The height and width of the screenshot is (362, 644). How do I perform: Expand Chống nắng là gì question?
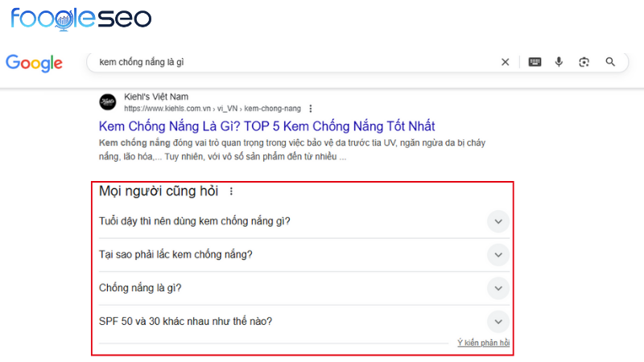coord(498,288)
